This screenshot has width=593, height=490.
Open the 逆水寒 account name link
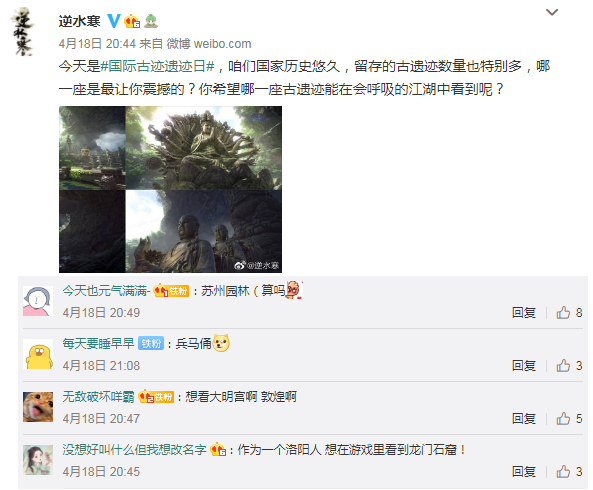point(79,21)
